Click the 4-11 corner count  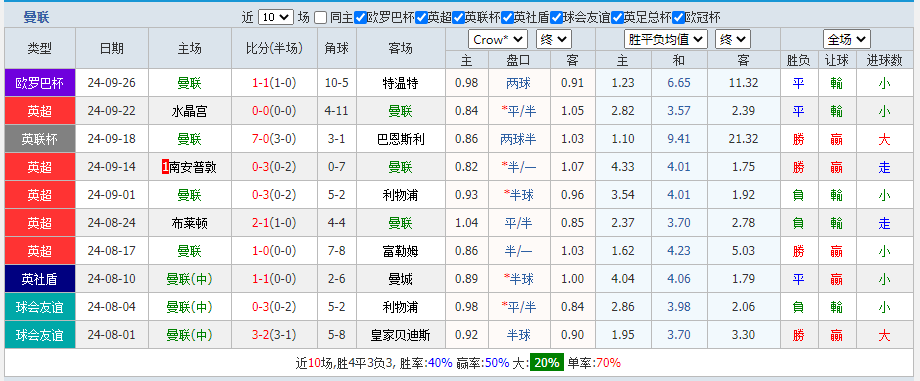pyautogui.click(x=337, y=111)
